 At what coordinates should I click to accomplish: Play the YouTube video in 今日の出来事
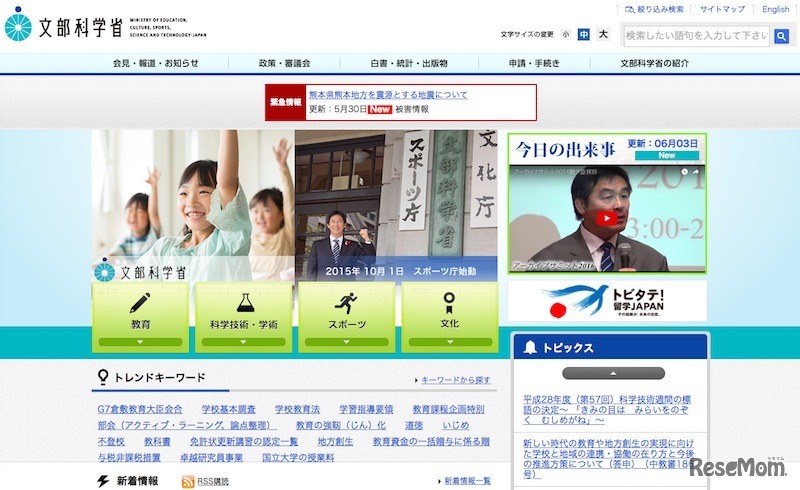click(x=607, y=218)
